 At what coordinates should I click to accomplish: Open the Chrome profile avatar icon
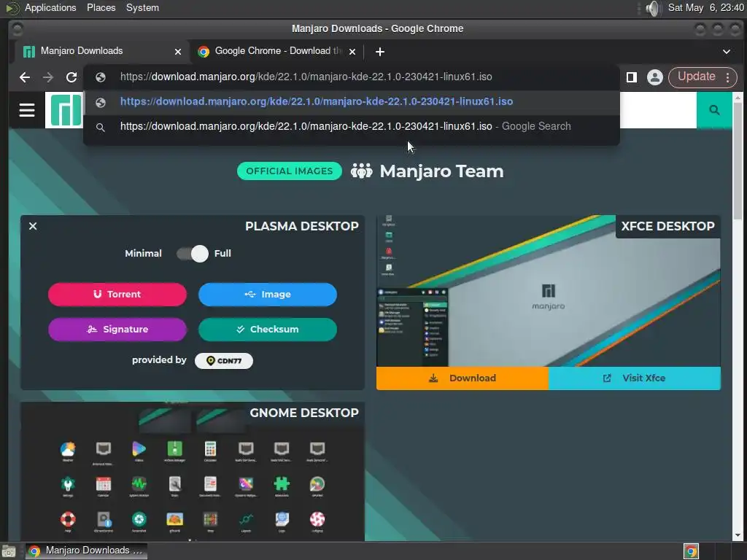tap(655, 77)
